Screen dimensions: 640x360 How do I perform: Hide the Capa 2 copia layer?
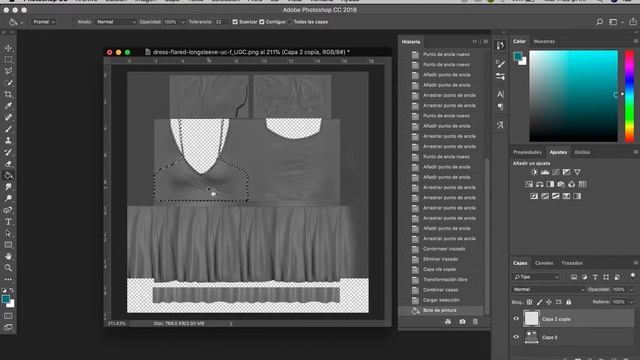tap(516, 319)
